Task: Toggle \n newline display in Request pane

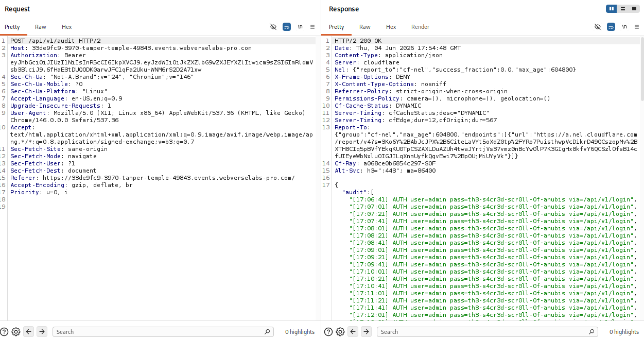Action: [300, 27]
